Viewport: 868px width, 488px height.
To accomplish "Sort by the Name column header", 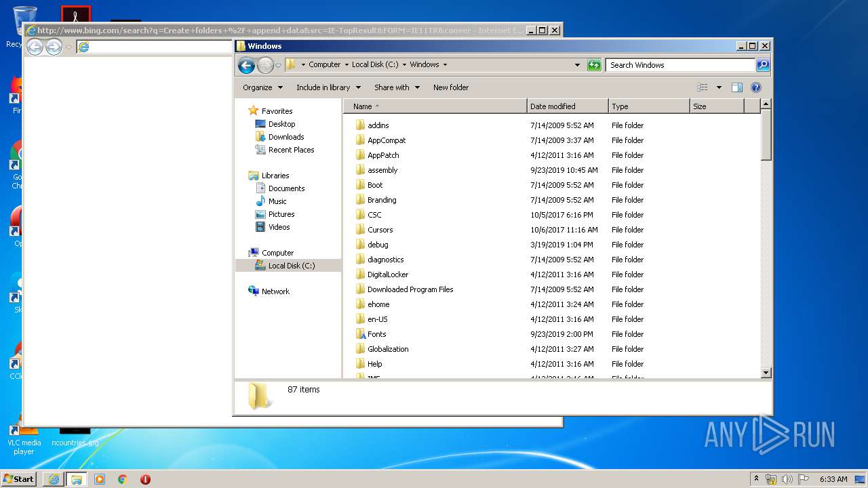I will pos(435,106).
